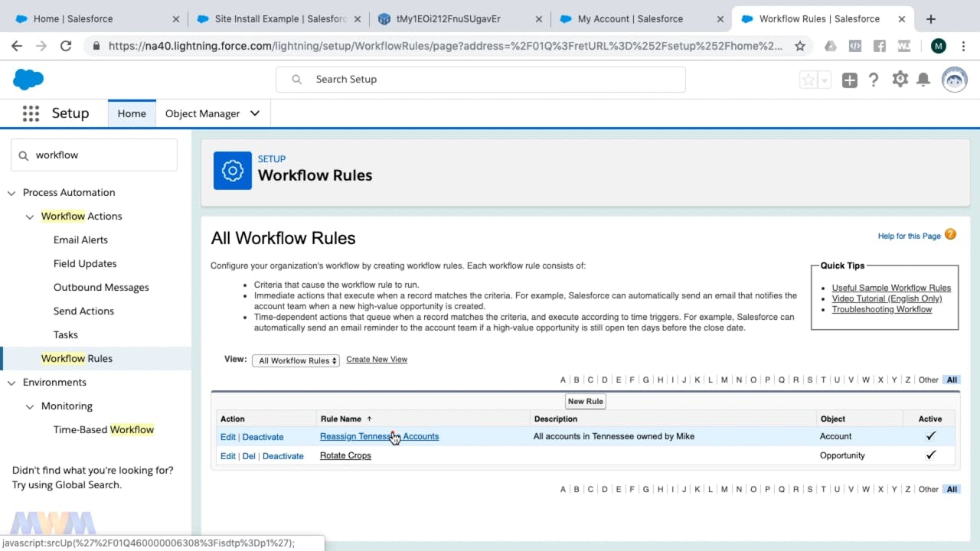The image size is (980, 551).
Task: Bookmark this page in Chrome address bar
Action: coord(800,46)
